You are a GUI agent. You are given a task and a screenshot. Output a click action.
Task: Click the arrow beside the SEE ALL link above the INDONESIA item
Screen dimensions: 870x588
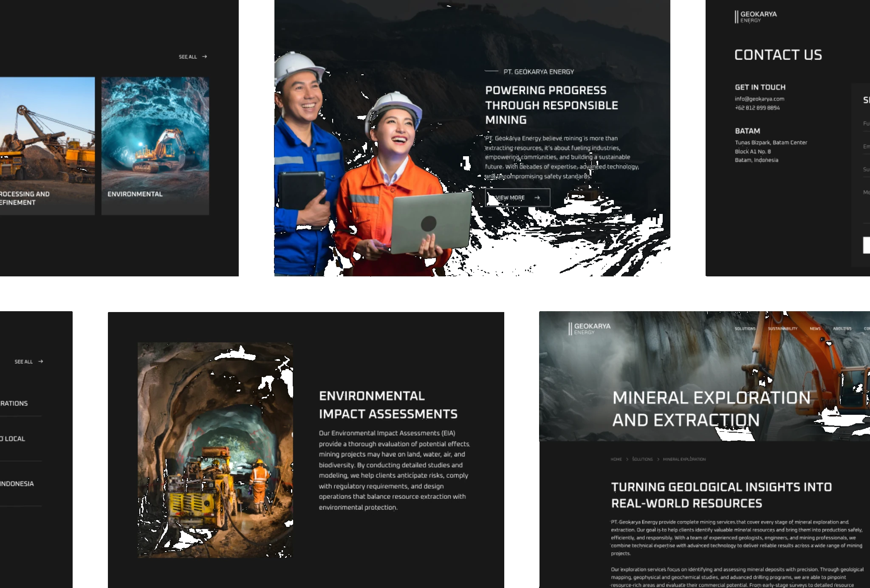click(x=41, y=362)
